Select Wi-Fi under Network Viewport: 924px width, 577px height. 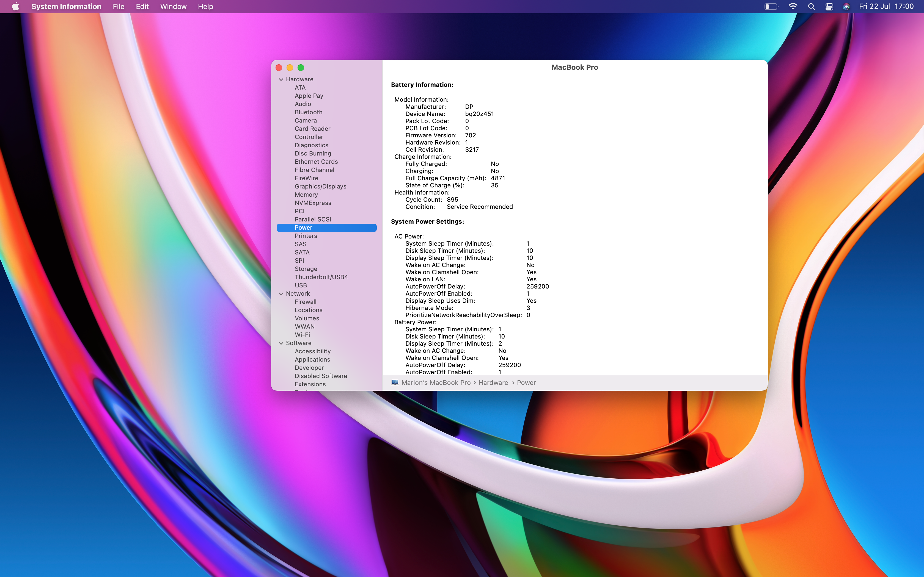pyautogui.click(x=302, y=335)
